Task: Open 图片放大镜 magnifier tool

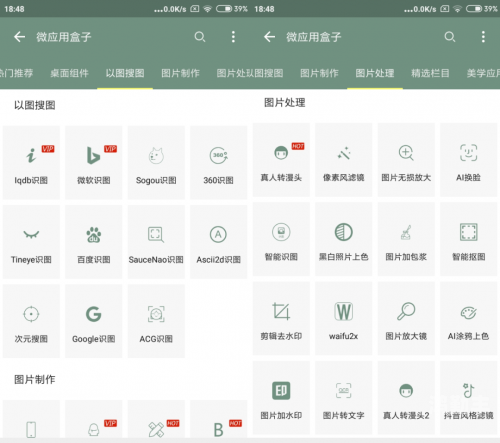Action: pos(406,318)
